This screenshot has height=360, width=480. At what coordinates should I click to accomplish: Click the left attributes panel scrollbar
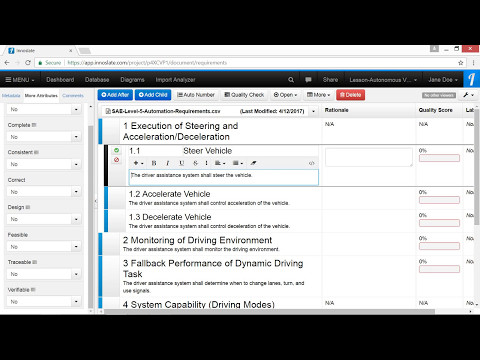click(91, 217)
